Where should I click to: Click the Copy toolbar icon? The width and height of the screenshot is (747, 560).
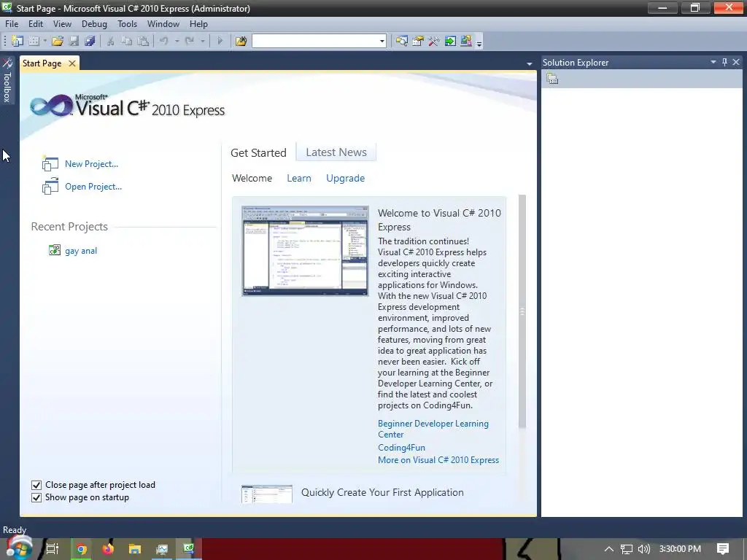pyautogui.click(x=127, y=42)
